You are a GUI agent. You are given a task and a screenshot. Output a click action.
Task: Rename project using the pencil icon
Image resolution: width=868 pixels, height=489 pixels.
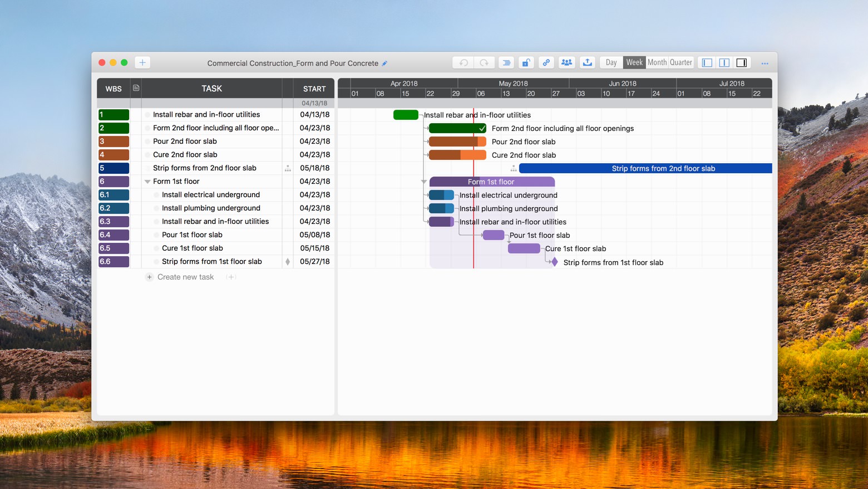384,63
